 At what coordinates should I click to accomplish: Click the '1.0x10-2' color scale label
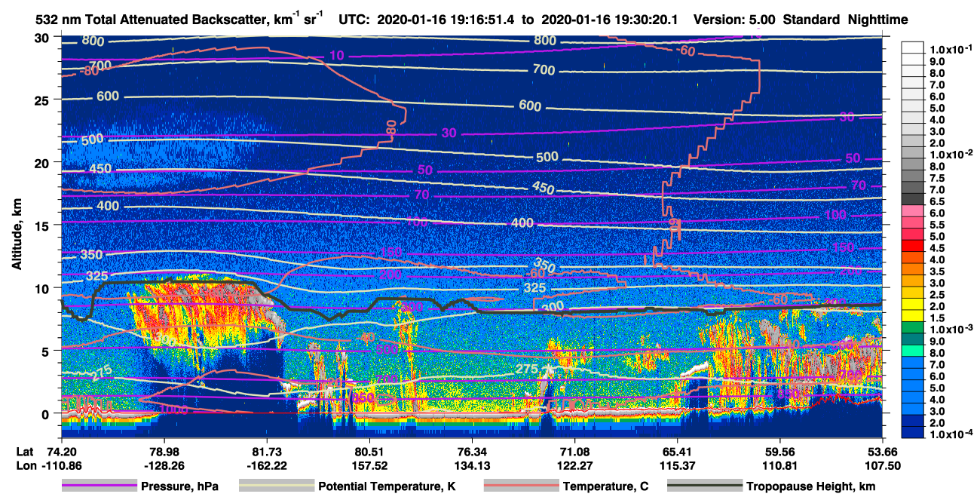[x=951, y=154]
